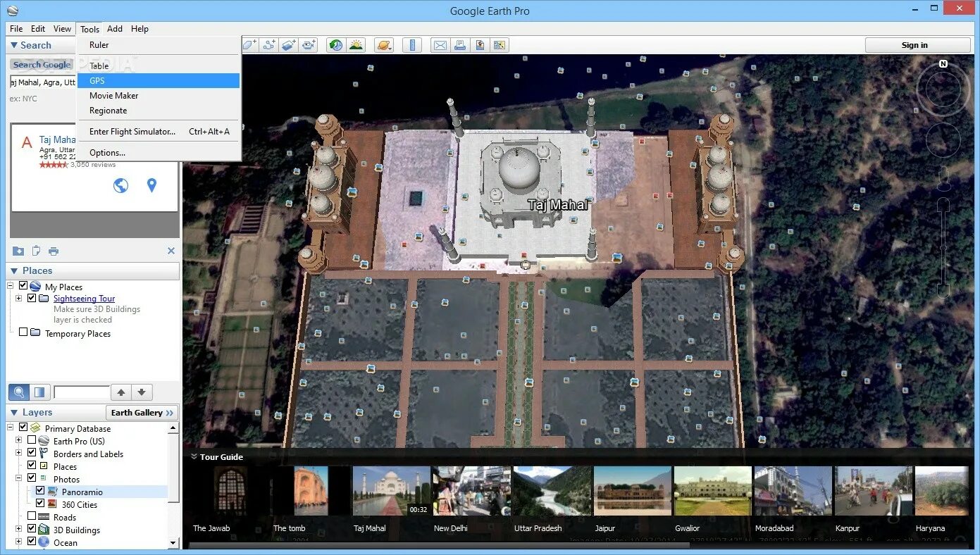Viewport: 980px width, 555px height.
Task: Click the Add Image Overlay icon
Action: coord(288,45)
